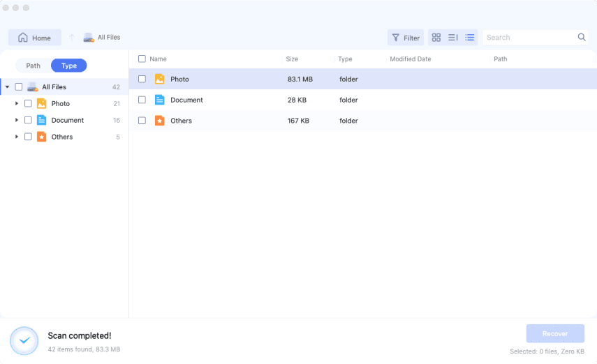597x364 pixels.
Task: Go to the Home screen
Action: (35, 38)
